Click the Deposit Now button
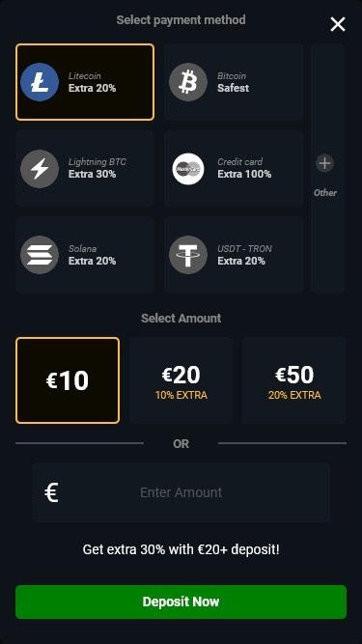362x644 pixels. click(181, 602)
